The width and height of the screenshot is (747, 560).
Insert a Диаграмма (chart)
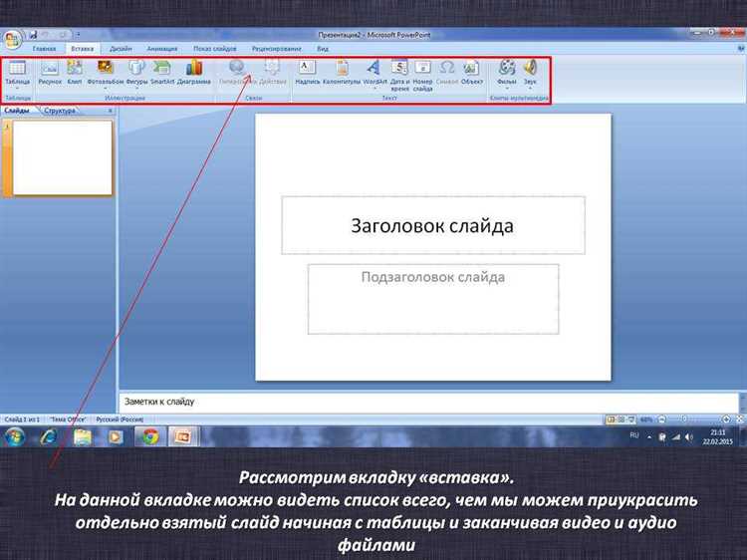[194, 73]
